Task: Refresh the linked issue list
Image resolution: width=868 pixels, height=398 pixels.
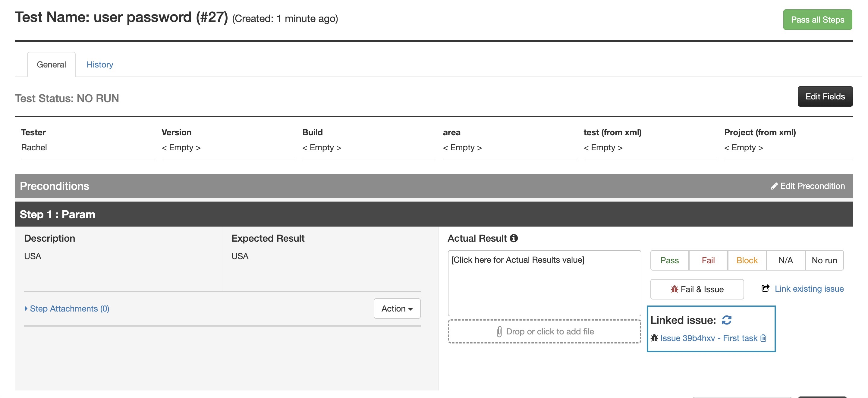Action: 726,320
